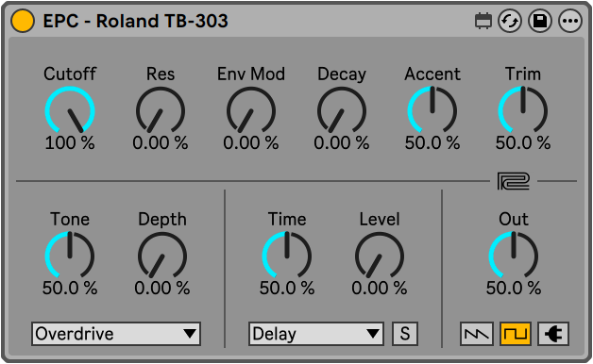Click the Accent label text
The height and width of the screenshot is (364, 593).
pos(432,74)
